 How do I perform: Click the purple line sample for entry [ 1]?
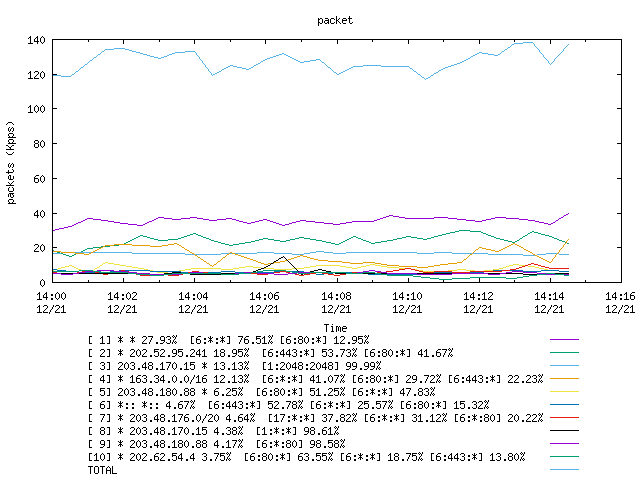point(564,340)
